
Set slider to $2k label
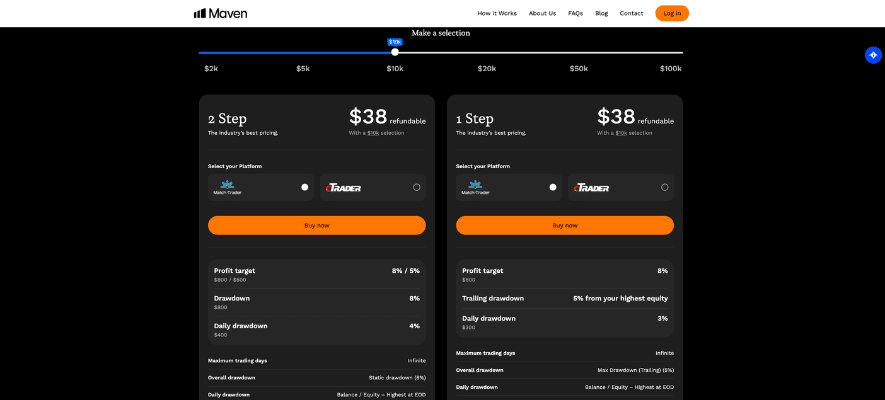point(211,69)
